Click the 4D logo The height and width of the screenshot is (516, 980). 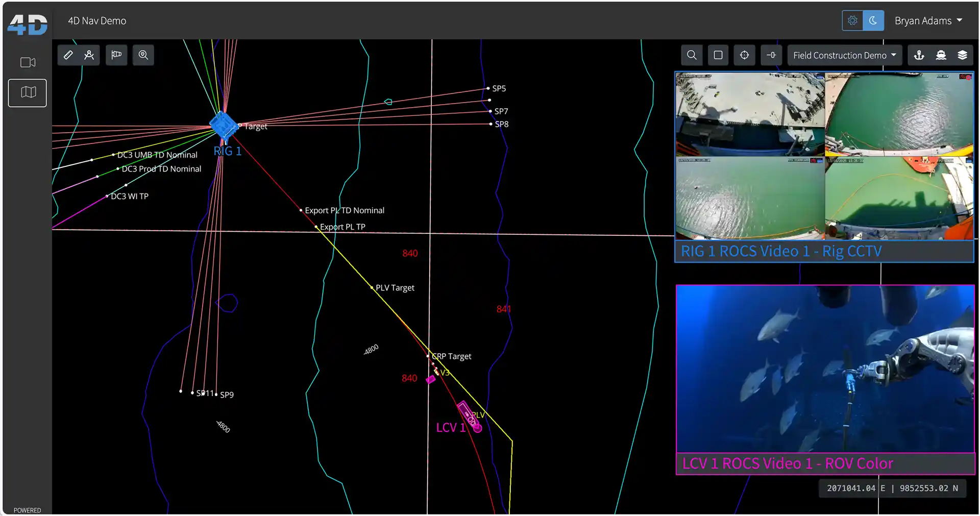click(28, 24)
